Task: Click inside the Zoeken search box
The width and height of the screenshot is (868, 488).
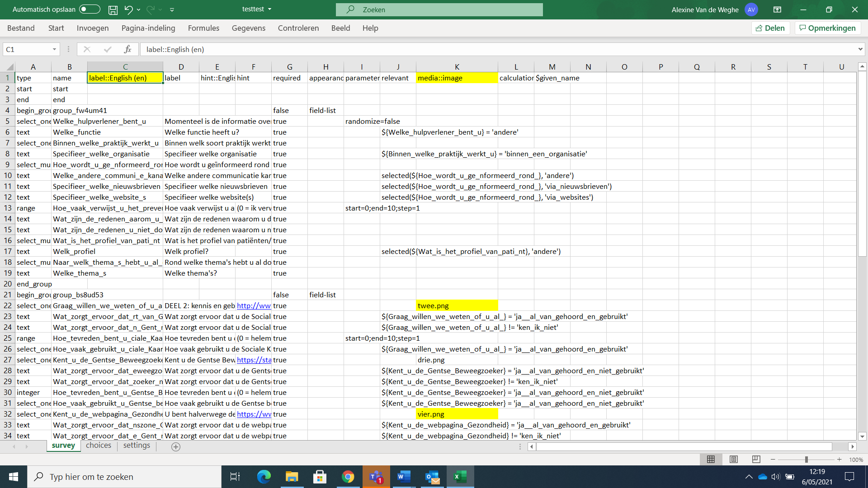Action: (x=439, y=9)
